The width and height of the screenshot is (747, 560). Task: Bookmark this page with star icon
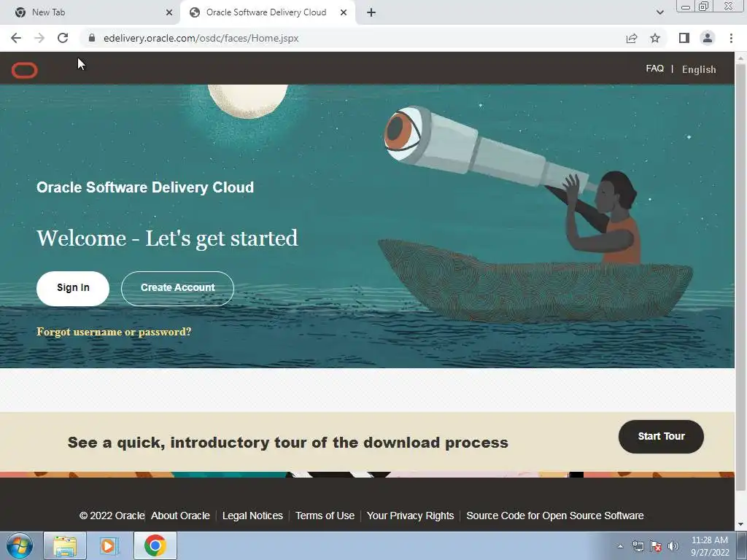[655, 38]
